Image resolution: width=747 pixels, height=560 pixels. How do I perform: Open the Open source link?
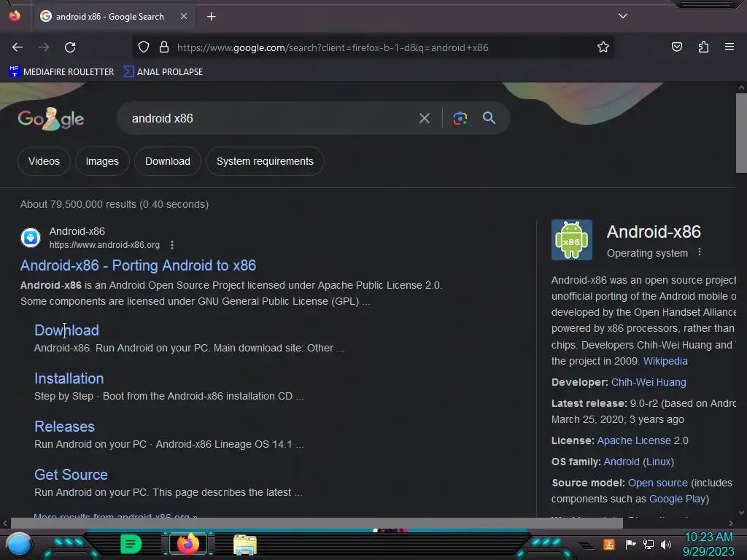coord(658,483)
